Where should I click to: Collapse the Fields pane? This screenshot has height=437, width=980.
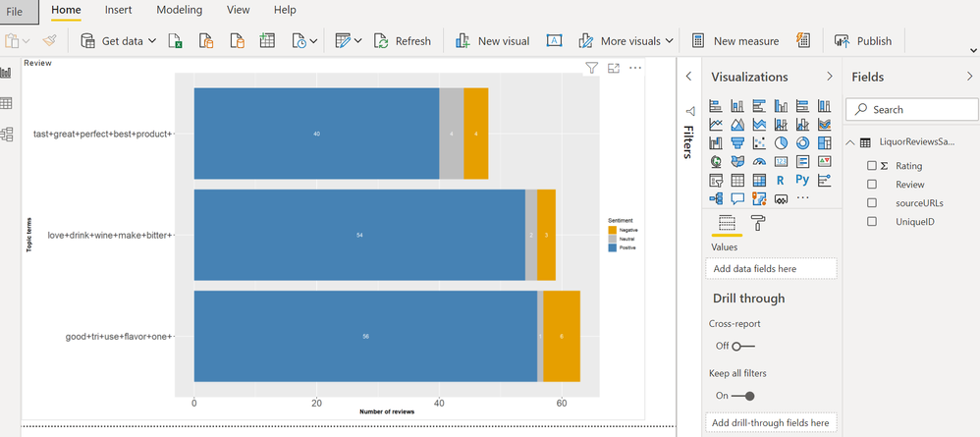969,77
